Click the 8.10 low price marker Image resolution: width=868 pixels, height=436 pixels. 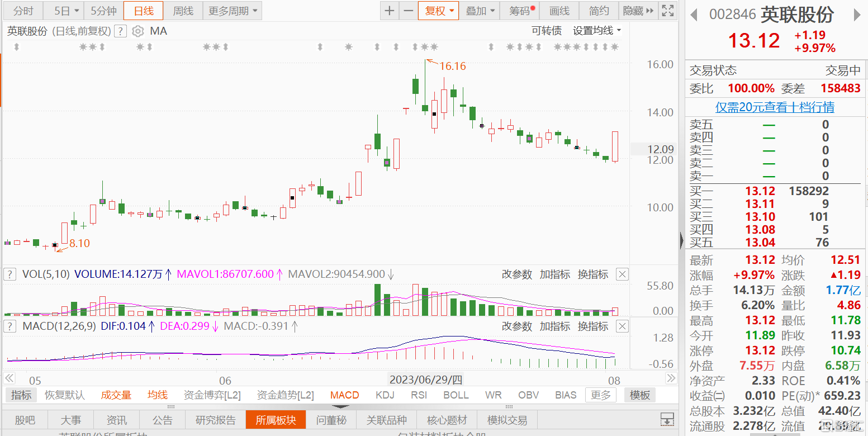pyautogui.click(x=79, y=243)
